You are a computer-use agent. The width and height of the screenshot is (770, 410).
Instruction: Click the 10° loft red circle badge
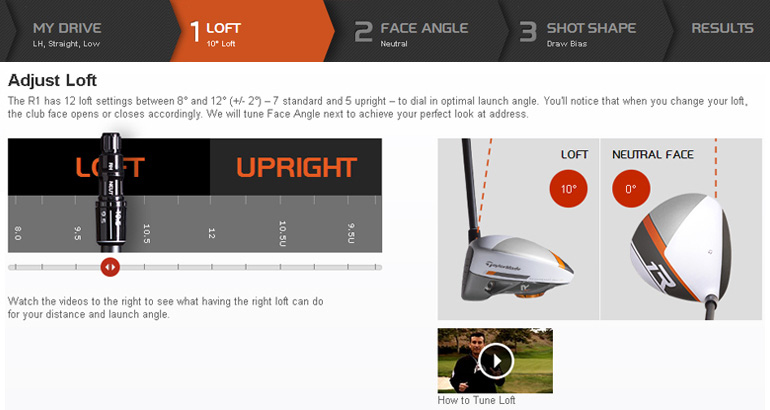click(x=569, y=189)
